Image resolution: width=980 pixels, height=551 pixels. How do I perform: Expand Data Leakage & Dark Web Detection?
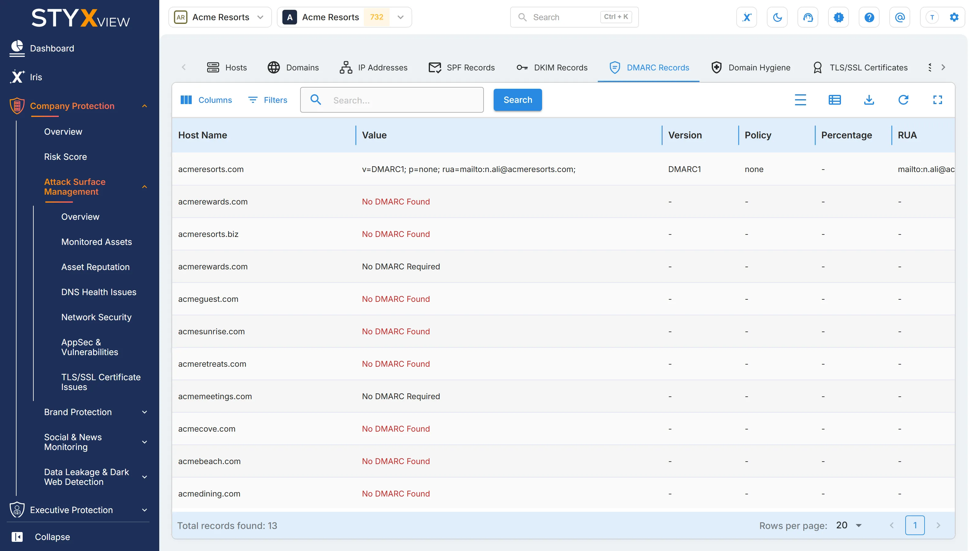(x=145, y=477)
